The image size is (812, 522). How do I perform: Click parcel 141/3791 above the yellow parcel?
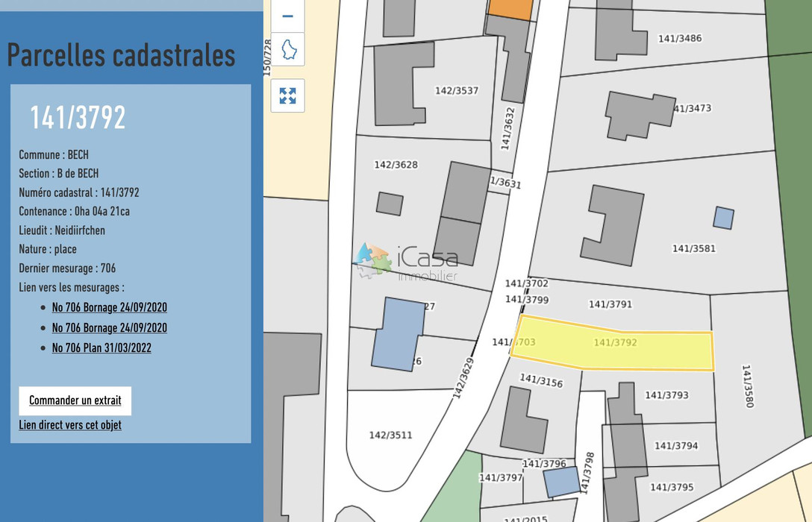coord(610,304)
